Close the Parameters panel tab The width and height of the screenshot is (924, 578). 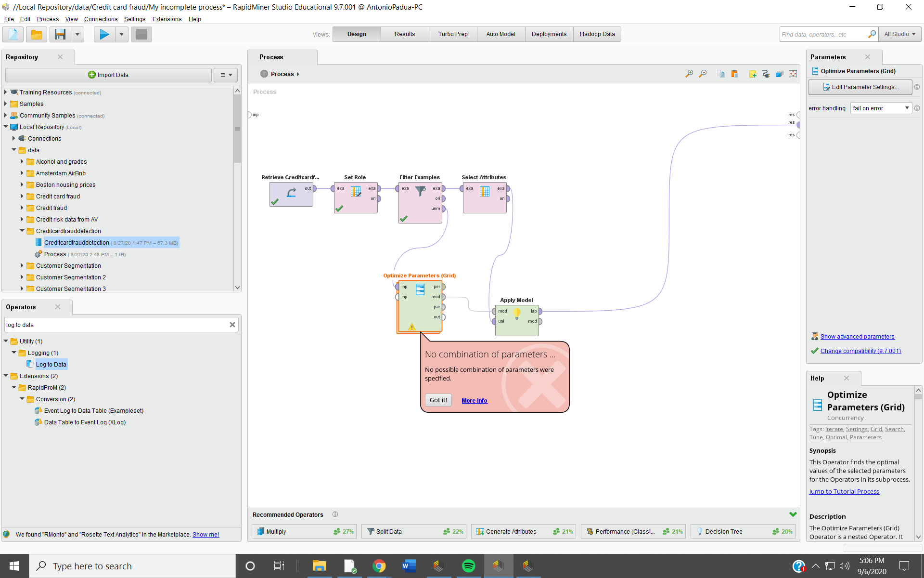tap(868, 57)
